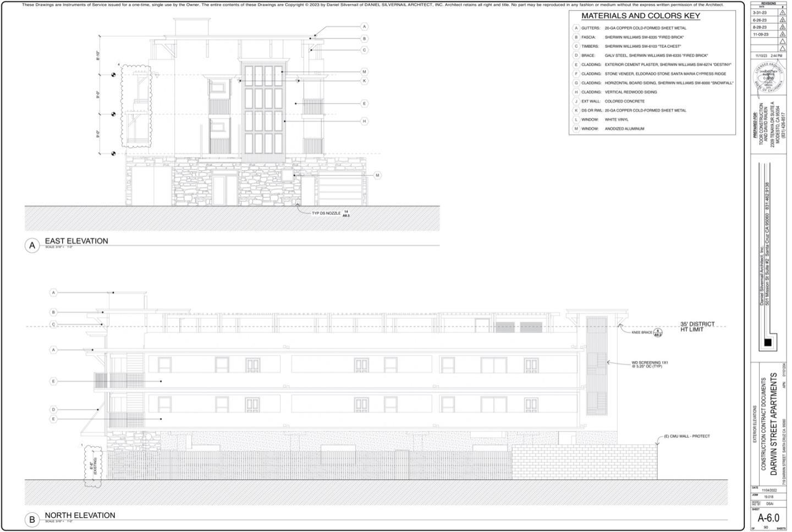Select the GUTTERS 20-GA copper key row
The height and width of the screenshot is (532, 792).
(x=630, y=28)
